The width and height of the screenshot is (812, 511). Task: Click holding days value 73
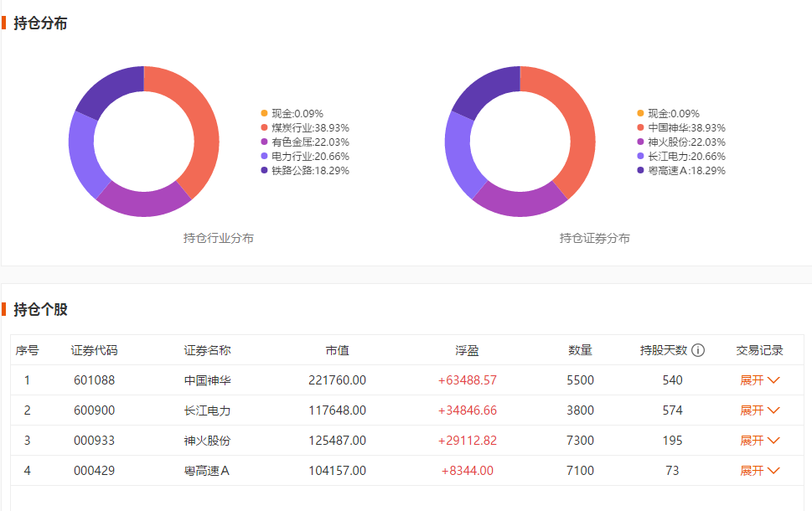tap(672, 471)
